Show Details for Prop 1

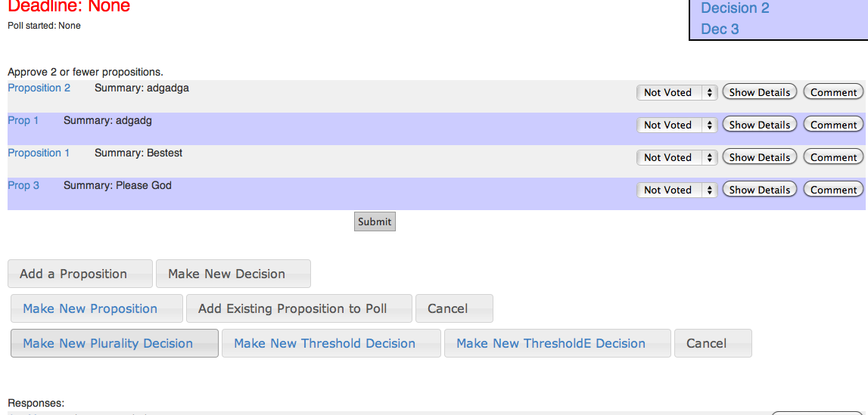760,125
